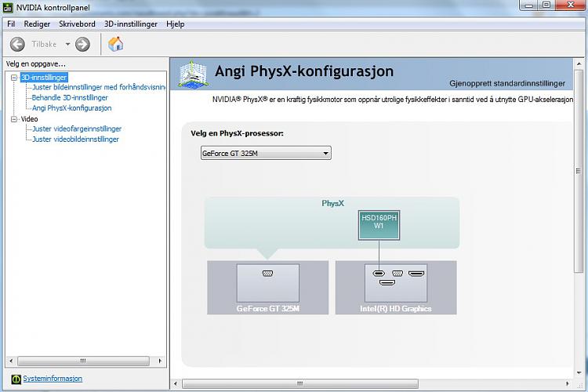Click the VGA port on GeForce GT 325M
588x392 pixels.
tap(268, 274)
